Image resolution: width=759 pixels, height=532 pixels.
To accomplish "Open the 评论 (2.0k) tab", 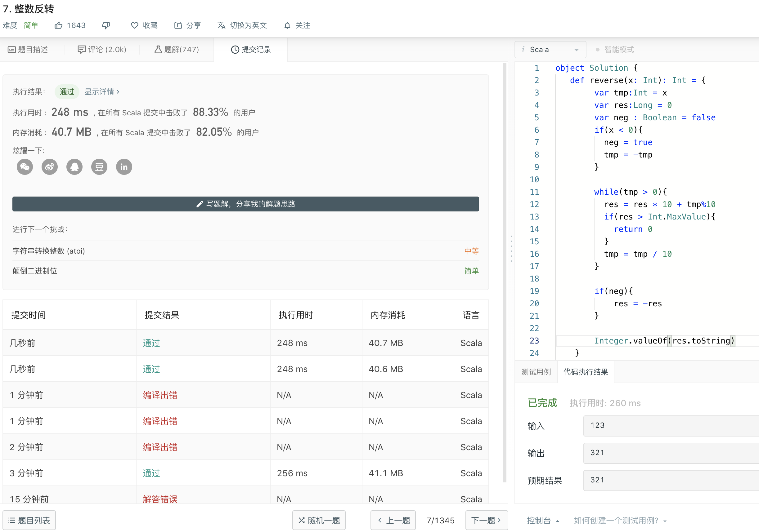I will [102, 50].
